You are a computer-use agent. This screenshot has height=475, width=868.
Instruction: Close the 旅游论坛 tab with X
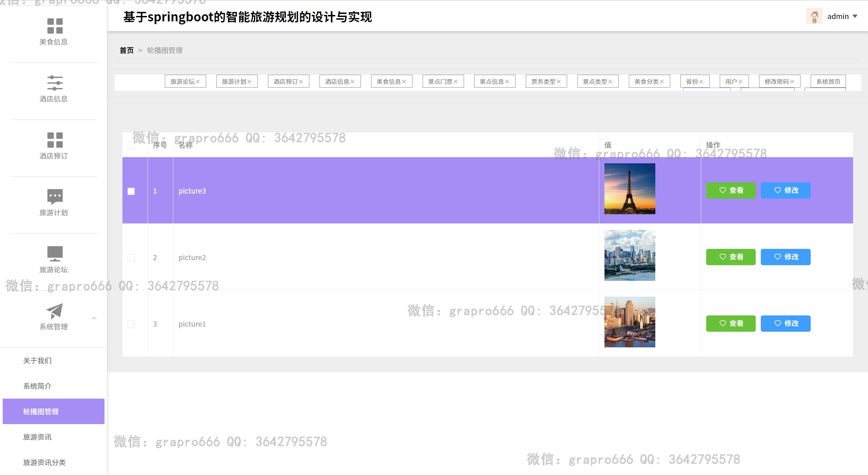click(x=198, y=82)
